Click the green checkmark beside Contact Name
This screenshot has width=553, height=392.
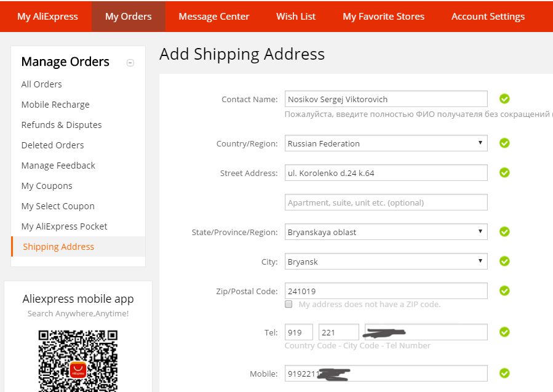coord(504,99)
